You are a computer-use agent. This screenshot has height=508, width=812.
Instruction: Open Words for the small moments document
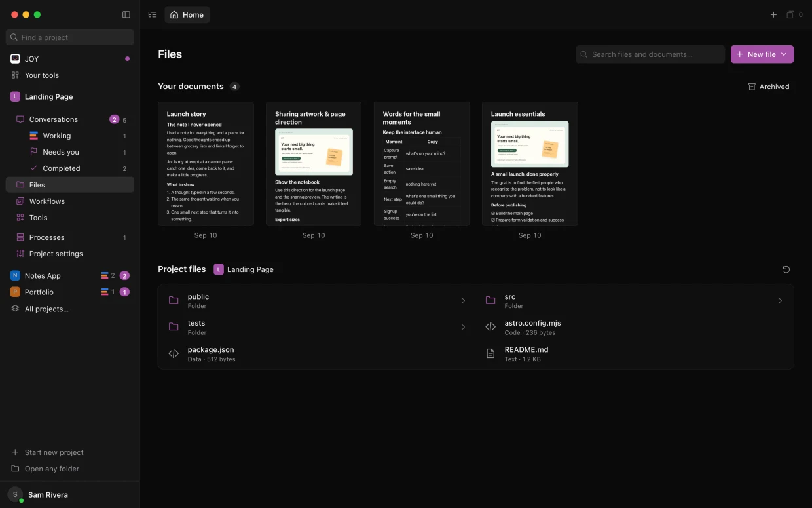(x=422, y=164)
